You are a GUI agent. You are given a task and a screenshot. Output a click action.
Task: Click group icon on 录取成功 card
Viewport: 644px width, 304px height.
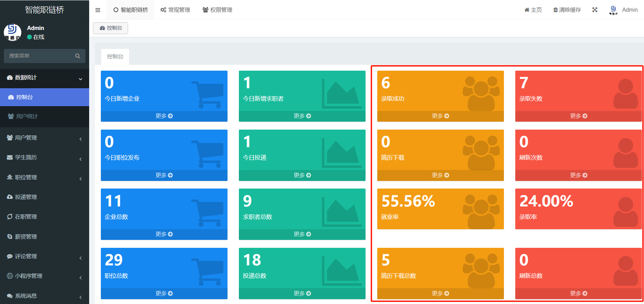481,93
